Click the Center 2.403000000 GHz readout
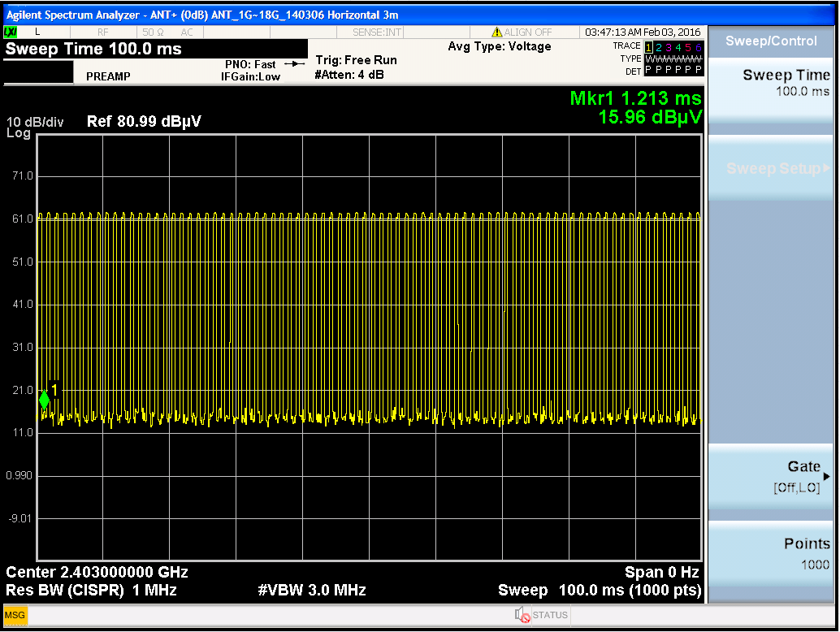This screenshot has height=632, width=840. click(x=97, y=572)
